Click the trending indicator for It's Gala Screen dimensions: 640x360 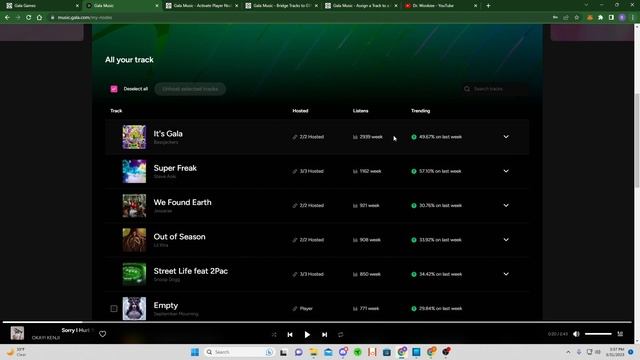coord(436,137)
